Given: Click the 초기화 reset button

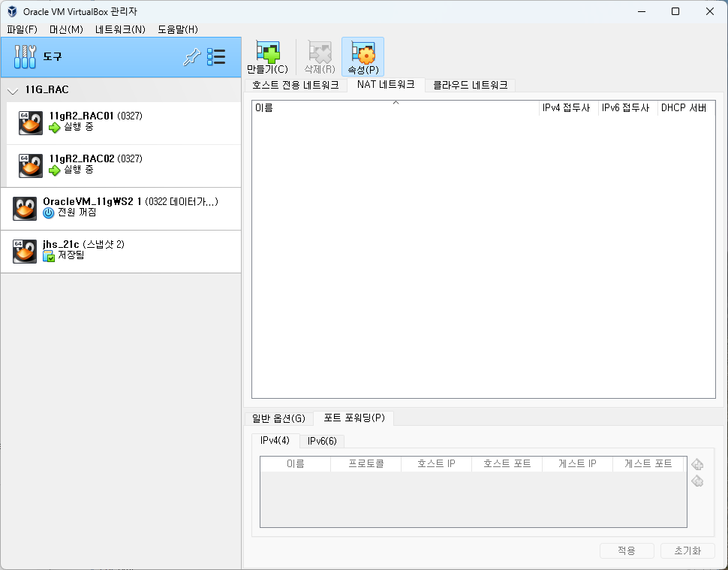Looking at the screenshot, I should (687, 550).
